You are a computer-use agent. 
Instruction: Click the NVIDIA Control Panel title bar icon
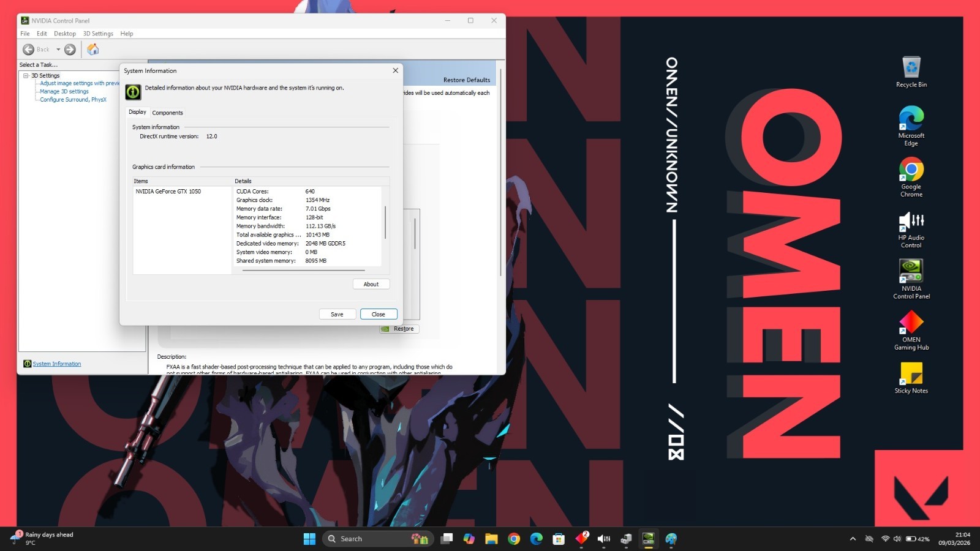pos(25,20)
